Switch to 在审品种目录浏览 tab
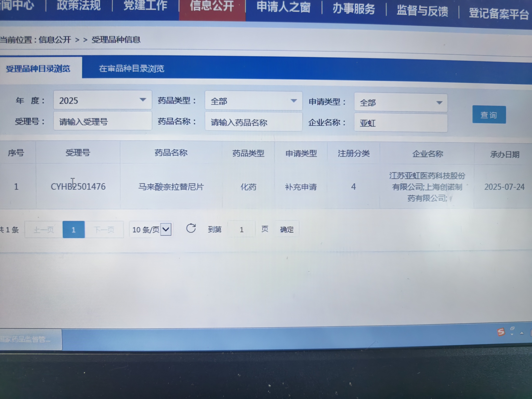The height and width of the screenshot is (399, 532). [x=131, y=69]
